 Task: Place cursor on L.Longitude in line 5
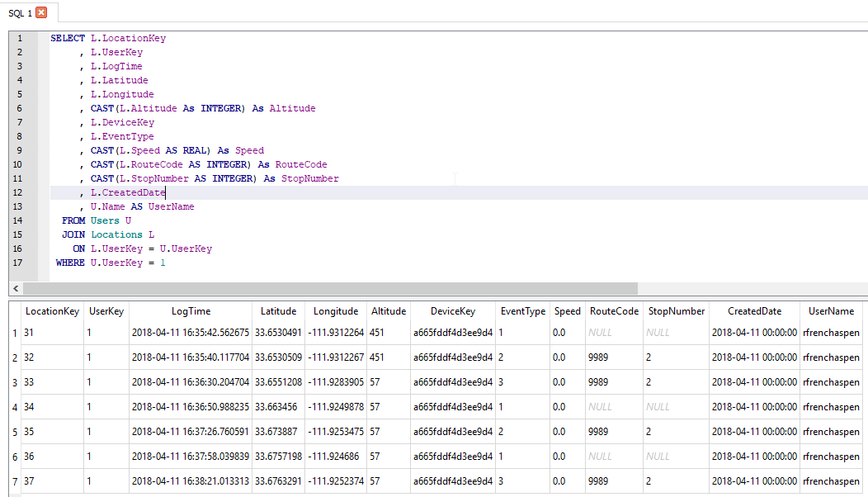122,94
